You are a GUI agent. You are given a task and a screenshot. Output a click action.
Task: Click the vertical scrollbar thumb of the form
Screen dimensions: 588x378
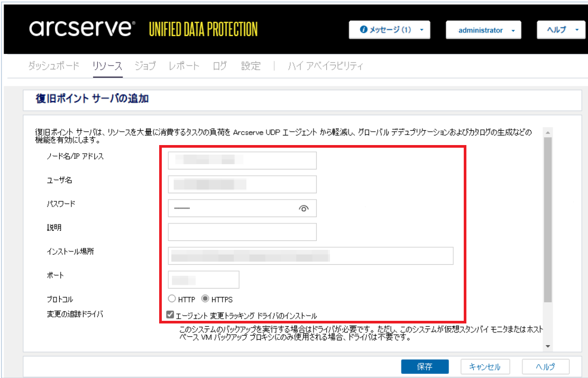(548, 220)
